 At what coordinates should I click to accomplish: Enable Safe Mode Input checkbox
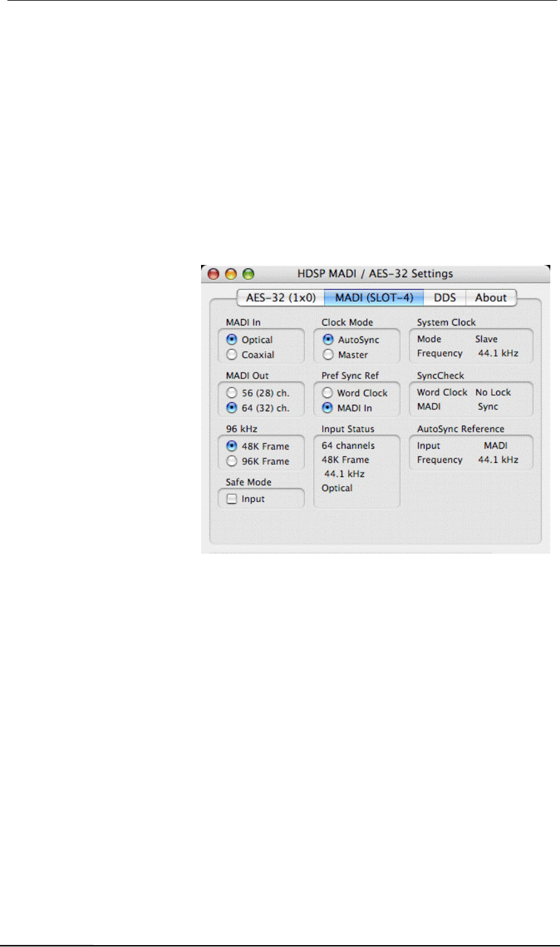(x=232, y=499)
